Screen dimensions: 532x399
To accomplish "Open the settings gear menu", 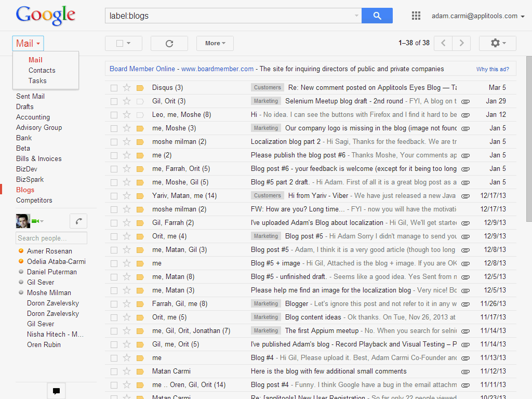I will coord(497,44).
